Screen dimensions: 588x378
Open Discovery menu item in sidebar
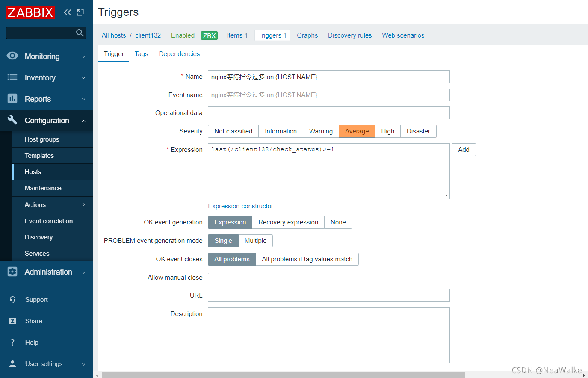coord(53,237)
